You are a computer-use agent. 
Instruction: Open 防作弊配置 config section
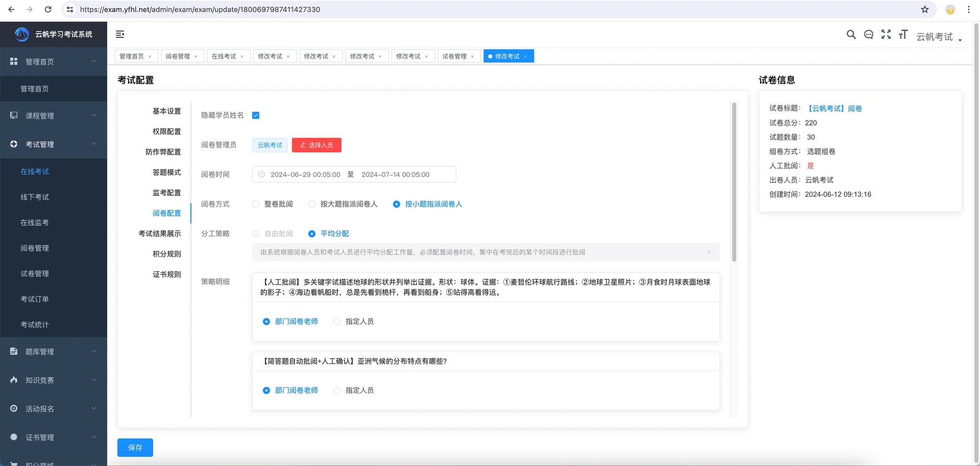(x=163, y=152)
